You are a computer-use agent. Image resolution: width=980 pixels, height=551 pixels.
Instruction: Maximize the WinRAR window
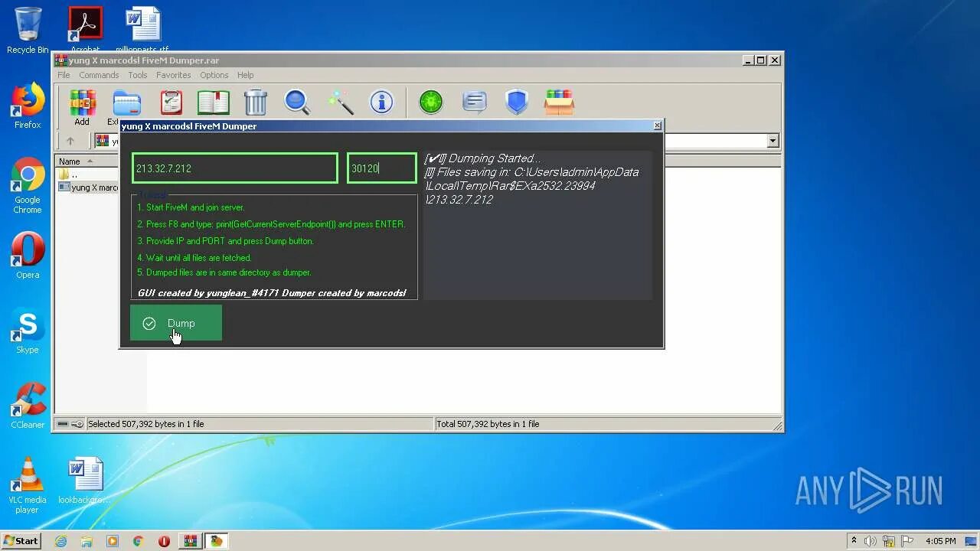760,60
